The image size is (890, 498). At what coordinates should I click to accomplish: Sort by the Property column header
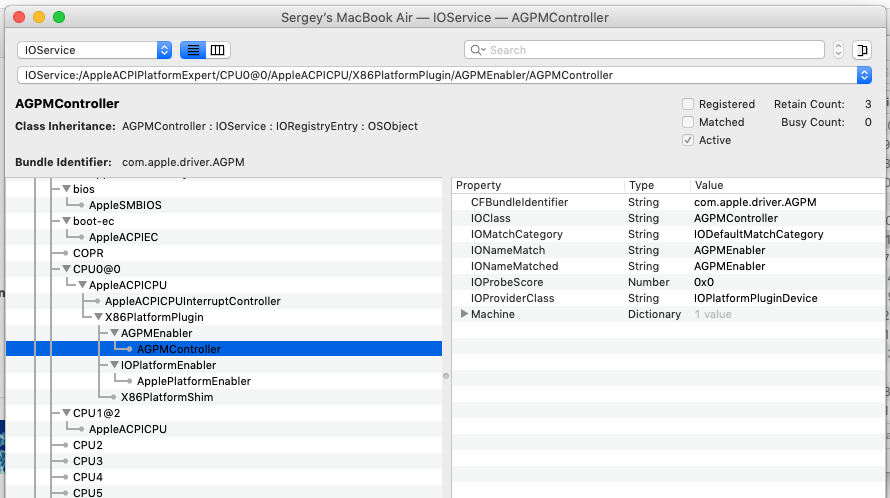pos(538,185)
